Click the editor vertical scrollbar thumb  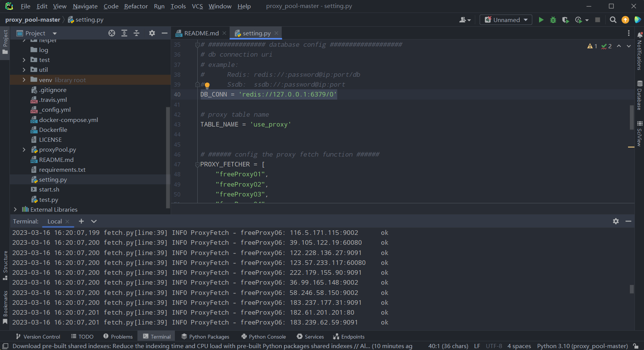coord(631,117)
